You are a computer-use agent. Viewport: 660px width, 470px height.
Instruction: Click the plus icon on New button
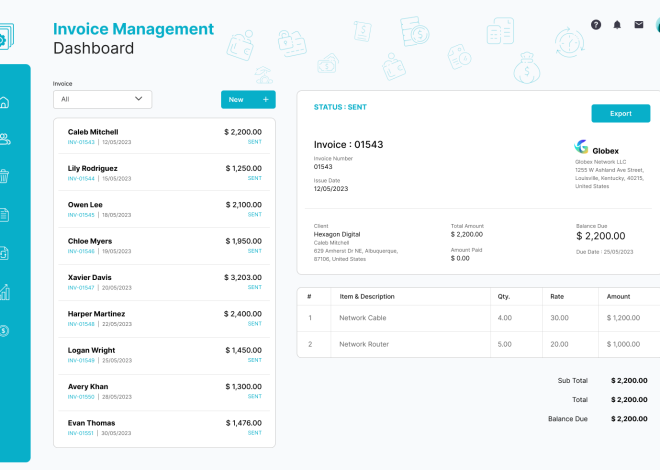pos(266,100)
